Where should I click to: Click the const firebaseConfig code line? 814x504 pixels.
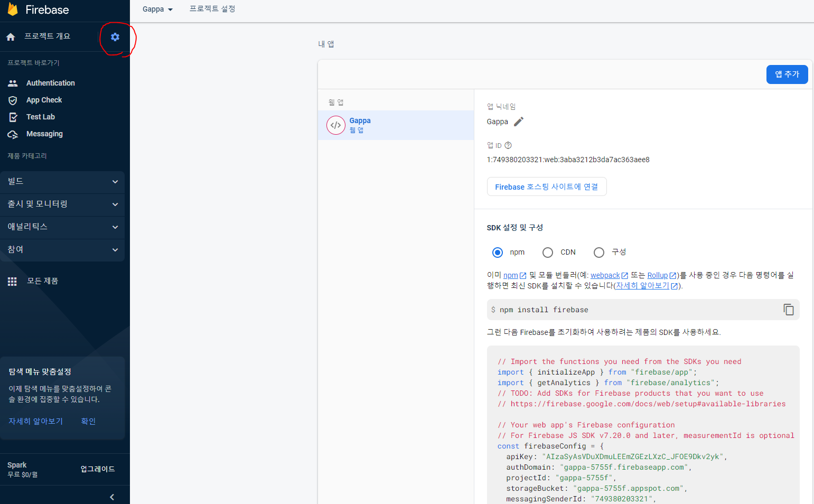pos(550,446)
